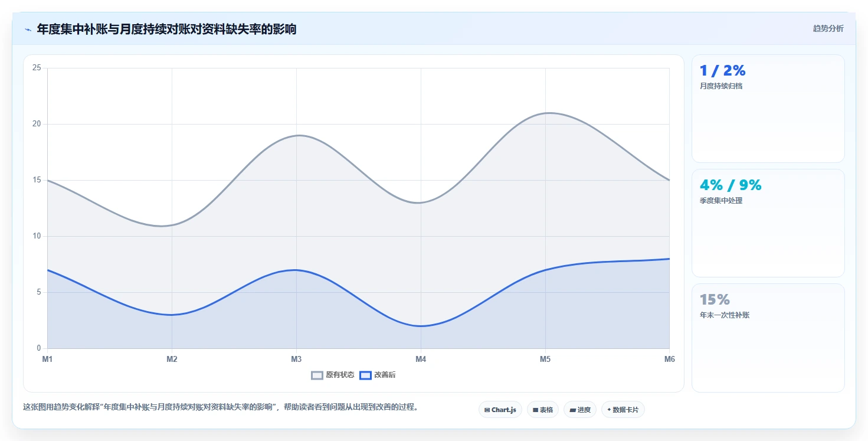Click the 25 y-axis tick label
Viewport: 868px width, 441px height.
coord(37,68)
